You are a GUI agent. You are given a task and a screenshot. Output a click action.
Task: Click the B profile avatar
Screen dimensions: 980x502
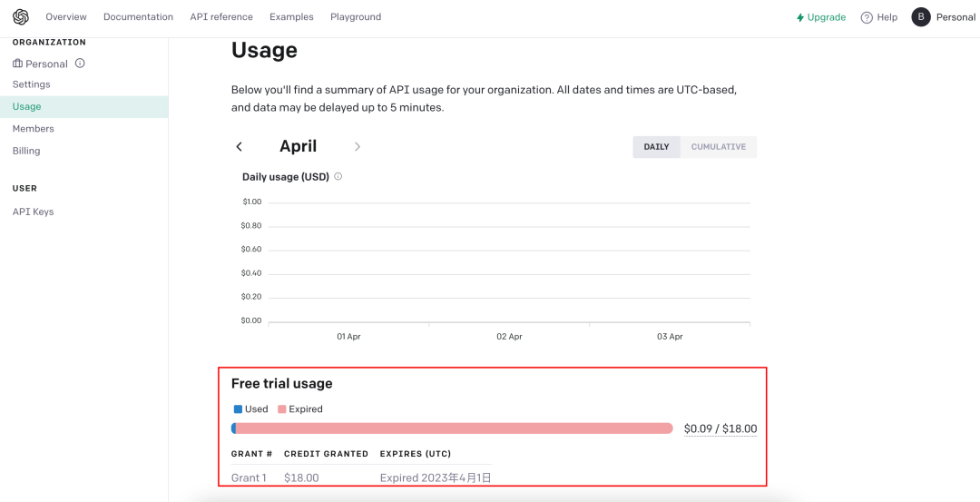point(921,17)
